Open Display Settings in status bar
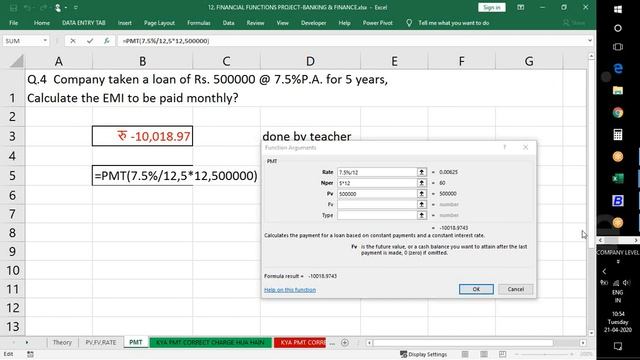640x360 pixels. [424, 354]
